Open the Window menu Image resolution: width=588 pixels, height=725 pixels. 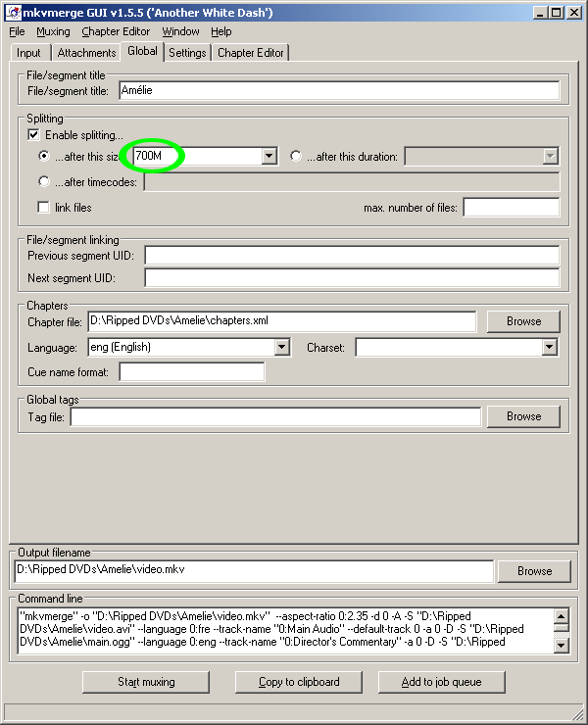point(180,31)
